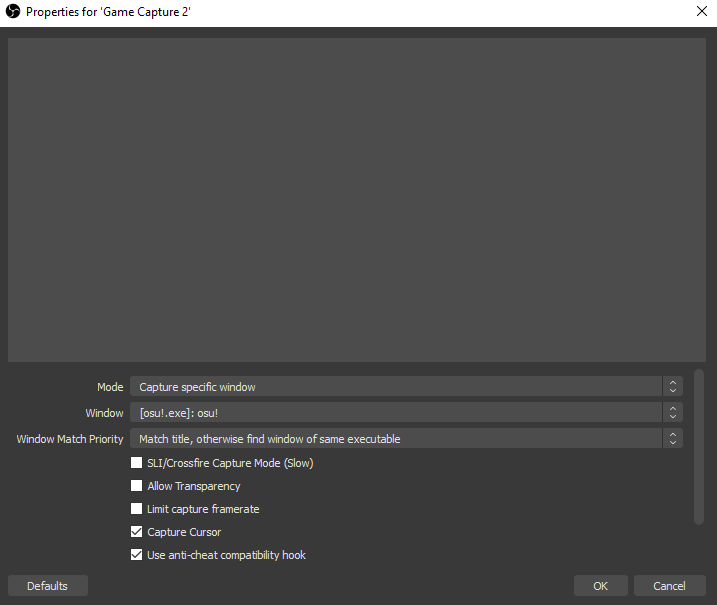Discard changes with Cancel button
Screen dimensions: 717x605
click(669, 586)
